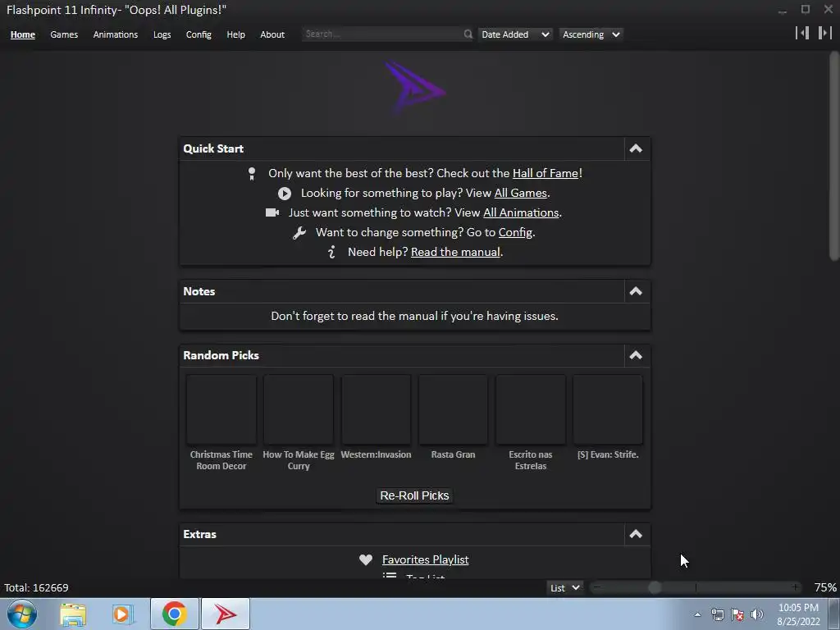Click the info icon beside Read the manual
840x630 pixels.
[x=331, y=252]
